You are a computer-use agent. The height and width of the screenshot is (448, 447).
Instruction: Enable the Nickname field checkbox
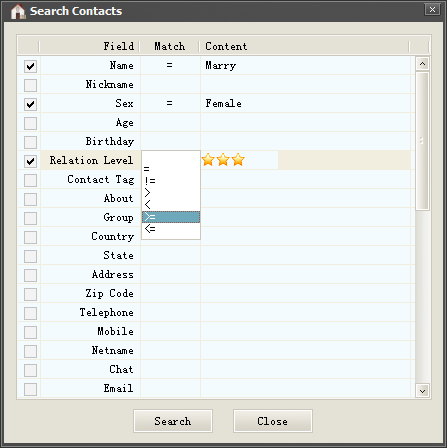[x=30, y=85]
